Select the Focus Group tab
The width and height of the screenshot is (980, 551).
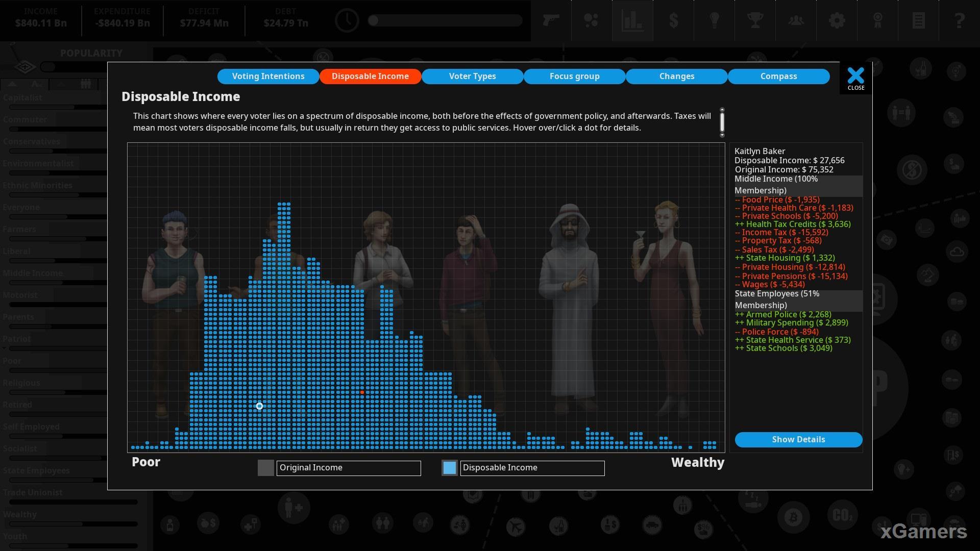point(574,76)
